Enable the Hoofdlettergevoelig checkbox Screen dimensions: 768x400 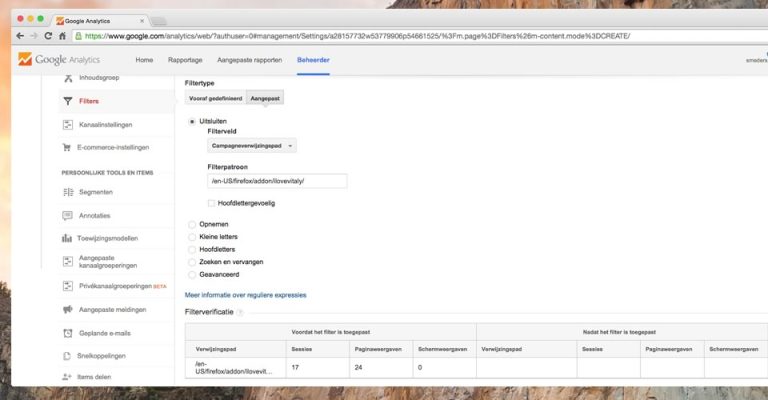[x=212, y=203]
